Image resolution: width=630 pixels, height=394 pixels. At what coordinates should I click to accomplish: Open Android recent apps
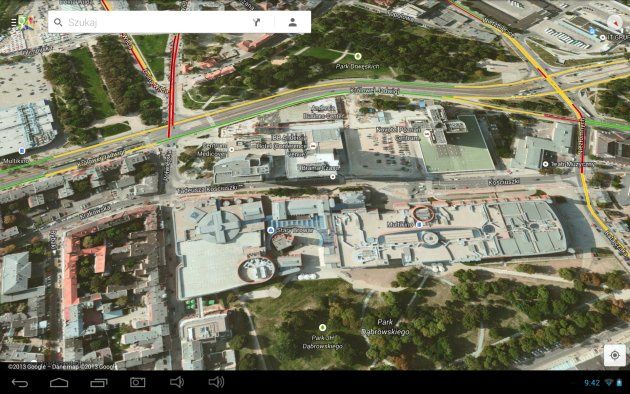pyautogui.click(x=98, y=383)
